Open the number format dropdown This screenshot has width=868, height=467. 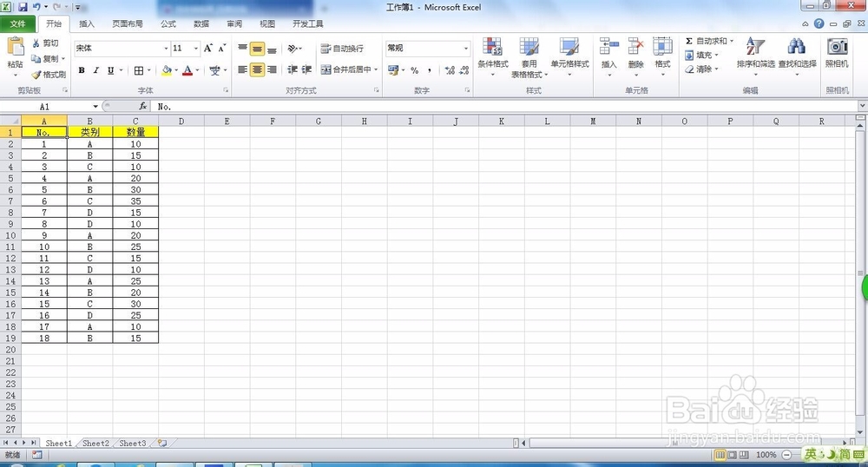(465, 49)
